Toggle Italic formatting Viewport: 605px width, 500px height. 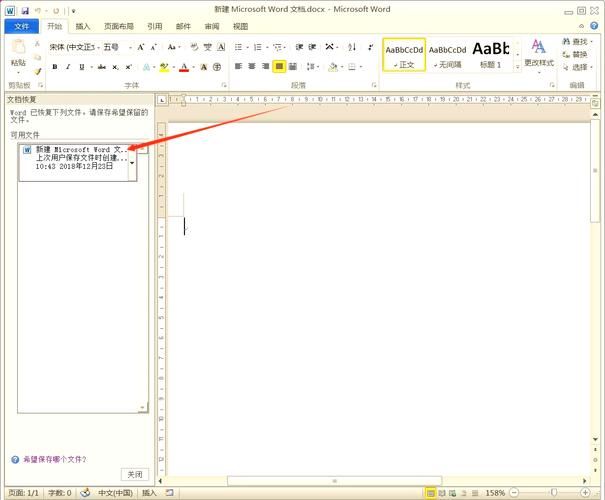point(68,67)
